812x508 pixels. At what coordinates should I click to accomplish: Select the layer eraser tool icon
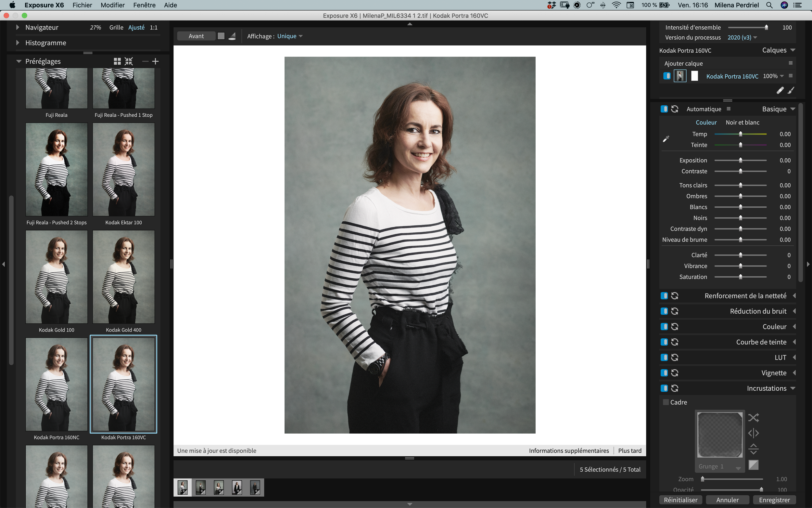pos(780,90)
